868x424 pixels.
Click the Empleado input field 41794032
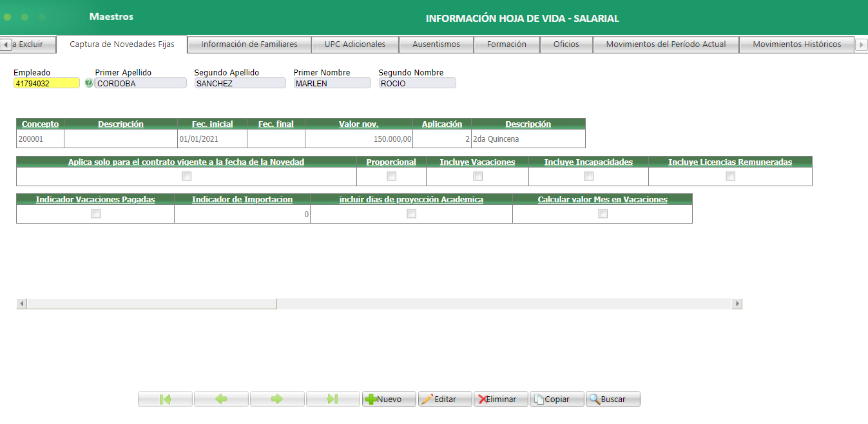[46, 83]
